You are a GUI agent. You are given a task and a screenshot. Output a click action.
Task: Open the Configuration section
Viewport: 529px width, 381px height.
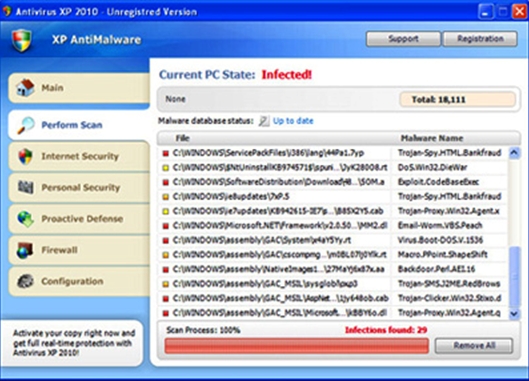point(79,281)
